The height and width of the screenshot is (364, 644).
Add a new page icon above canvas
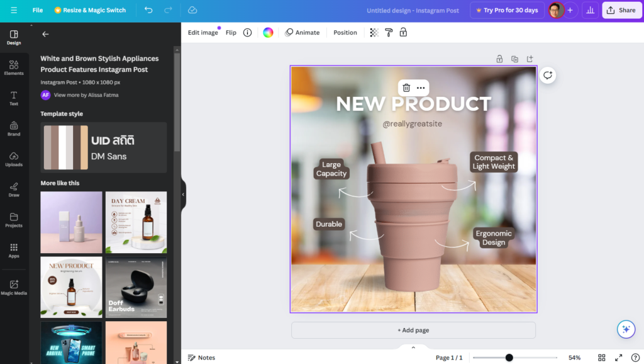[530, 59]
